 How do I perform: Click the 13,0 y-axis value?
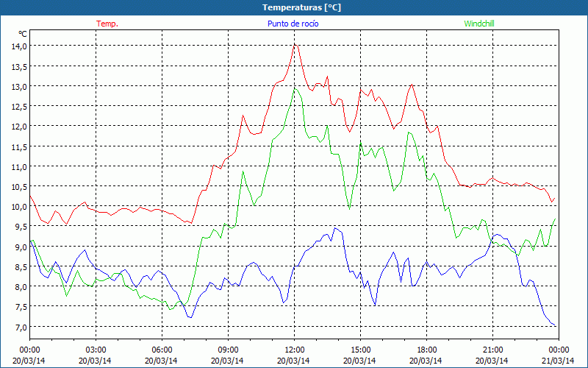(x=20, y=86)
